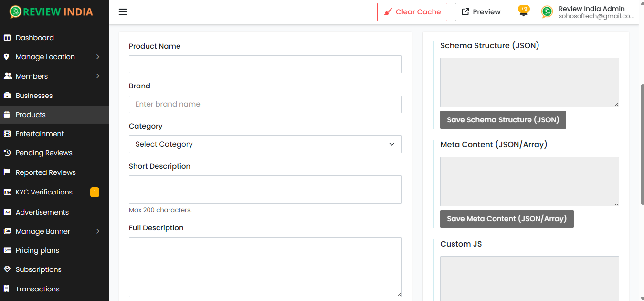Click the admin profile avatar

(x=547, y=12)
